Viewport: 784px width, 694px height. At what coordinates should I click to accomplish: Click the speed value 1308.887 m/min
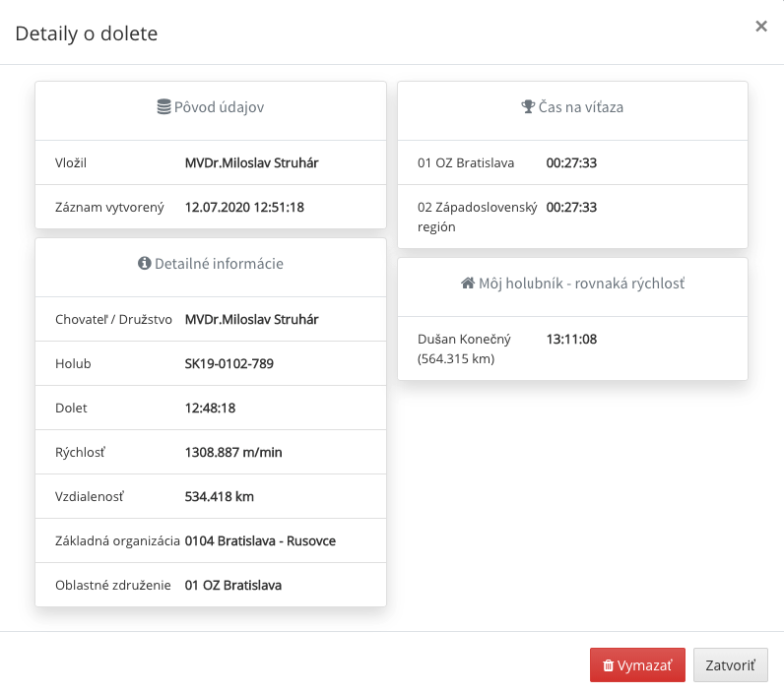[233, 452]
